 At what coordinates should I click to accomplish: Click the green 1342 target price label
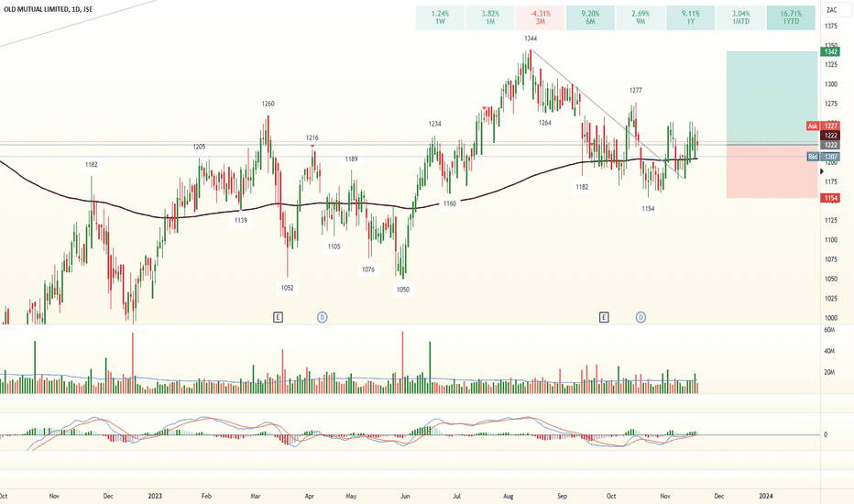pyautogui.click(x=830, y=51)
